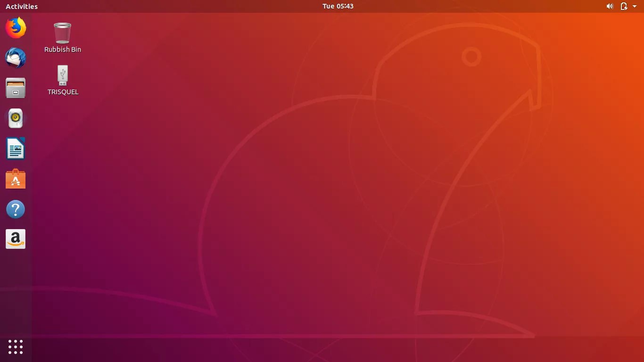Open the Help question mark icon
The width and height of the screenshot is (644, 362).
pyautogui.click(x=16, y=209)
